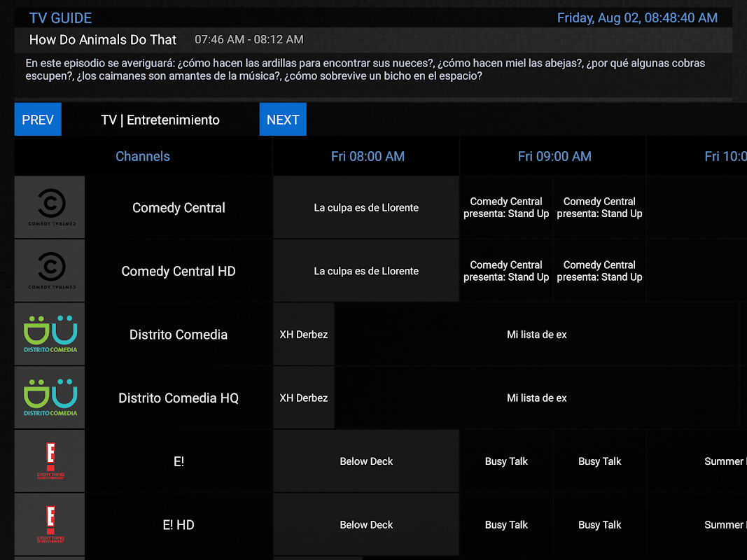The height and width of the screenshot is (560, 747).
Task: Open the Distrito Comedia HQ channel logo
Action: coord(50,398)
